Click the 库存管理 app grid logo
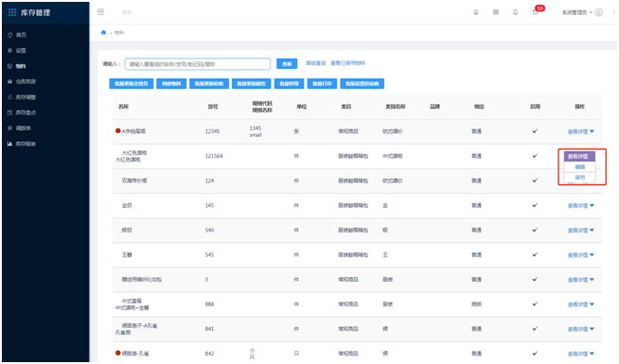Image resolution: width=619 pixels, height=364 pixels. [12, 12]
